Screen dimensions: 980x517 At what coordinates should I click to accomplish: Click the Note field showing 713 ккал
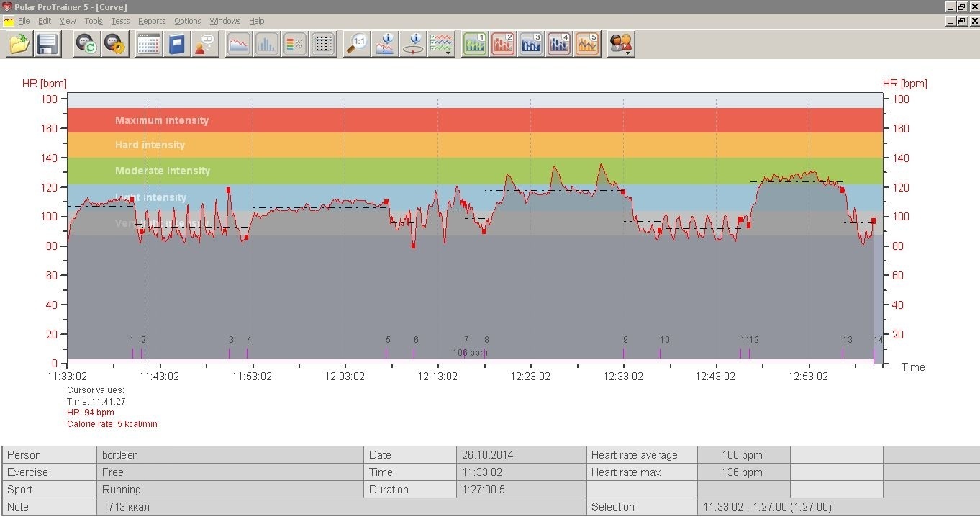pyautogui.click(x=230, y=507)
